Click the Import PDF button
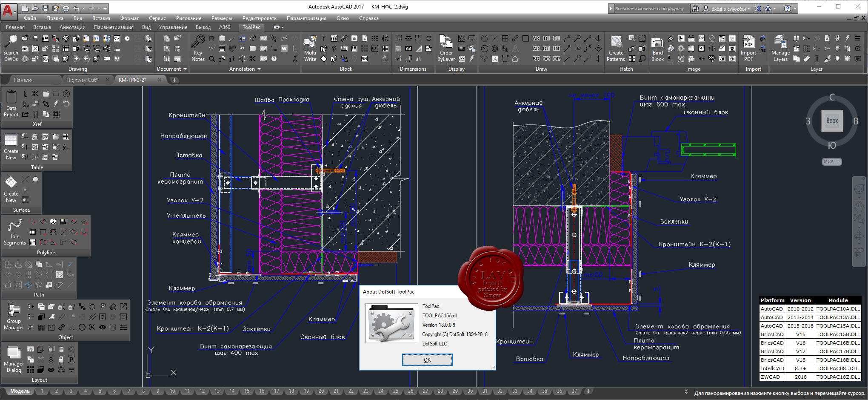Image resolution: width=868 pixels, height=400 pixels. point(748,48)
